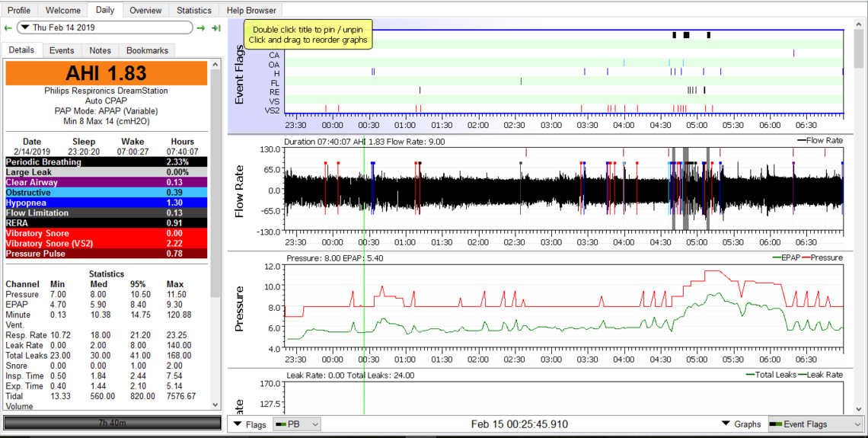
Task: Click the Leak Rate: 0.00 Total Leaks header
Action: point(350,376)
